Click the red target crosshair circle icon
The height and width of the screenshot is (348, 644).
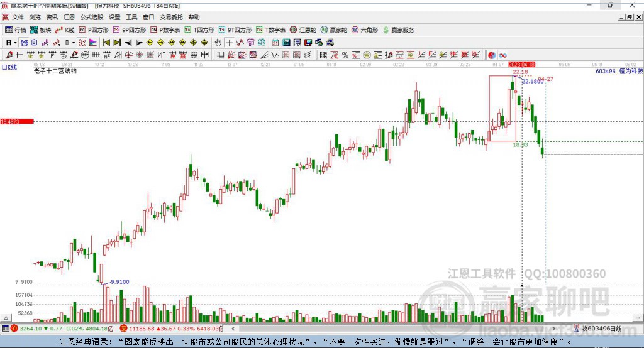[128, 55]
